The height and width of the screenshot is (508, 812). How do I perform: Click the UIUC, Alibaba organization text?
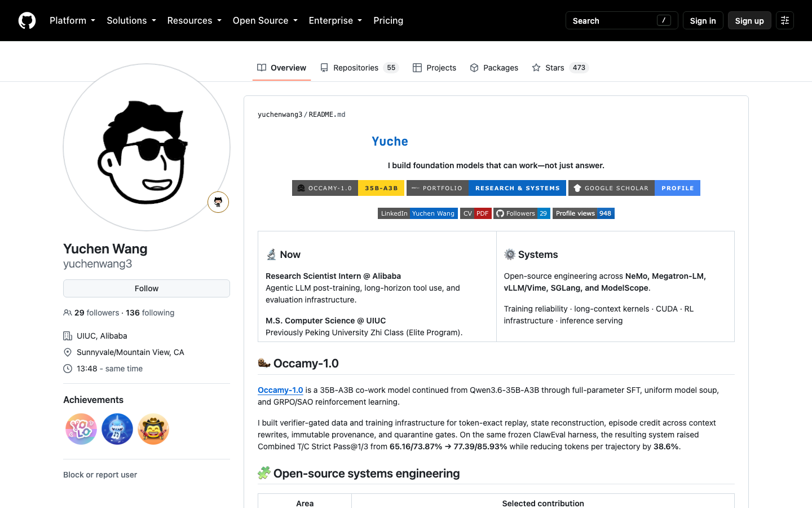click(102, 336)
